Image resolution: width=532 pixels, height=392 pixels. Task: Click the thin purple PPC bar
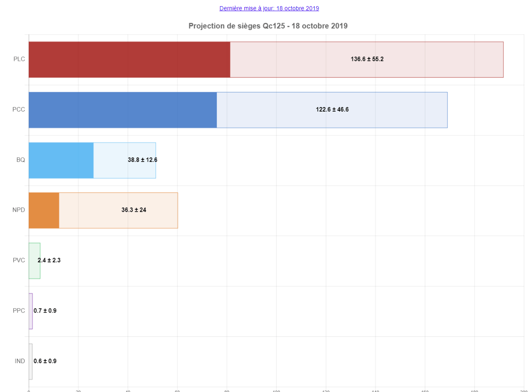tap(30, 311)
